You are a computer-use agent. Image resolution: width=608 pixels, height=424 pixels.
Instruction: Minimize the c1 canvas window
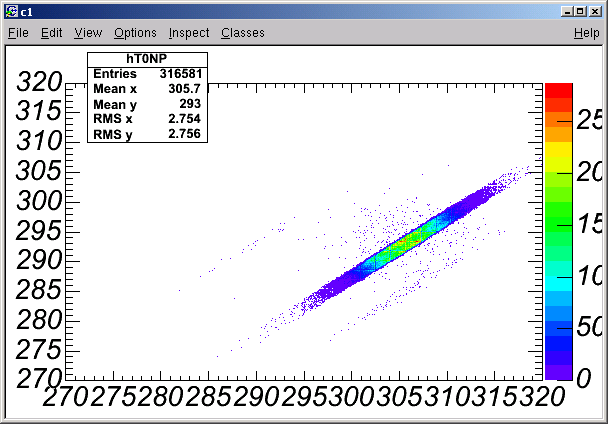567,12
